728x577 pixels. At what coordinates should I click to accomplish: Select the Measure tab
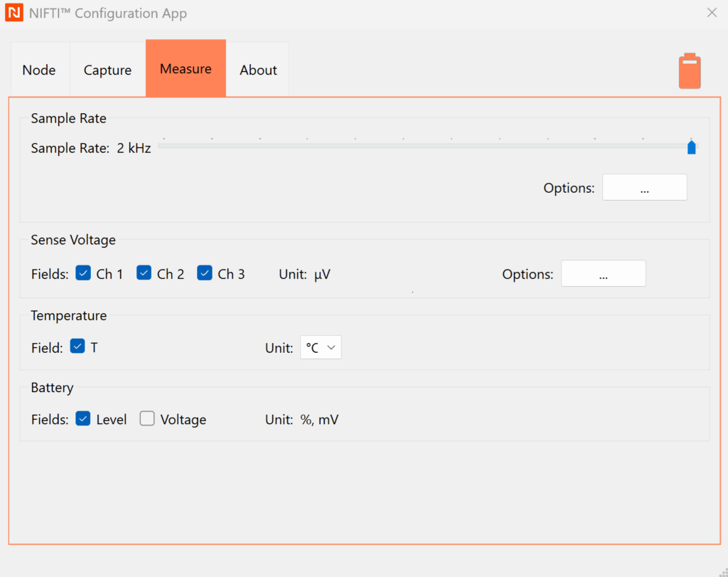186,69
